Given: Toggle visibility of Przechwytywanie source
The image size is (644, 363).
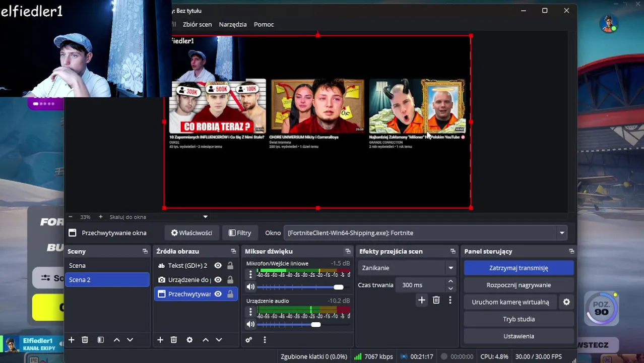Looking at the screenshot, I should pos(218,294).
